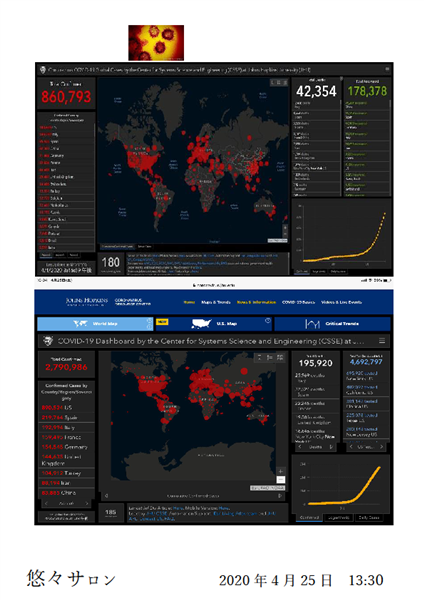424x600 pixels.
Task: Click the 178,378 total recovered number
Action: pyautogui.click(x=367, y=91)
